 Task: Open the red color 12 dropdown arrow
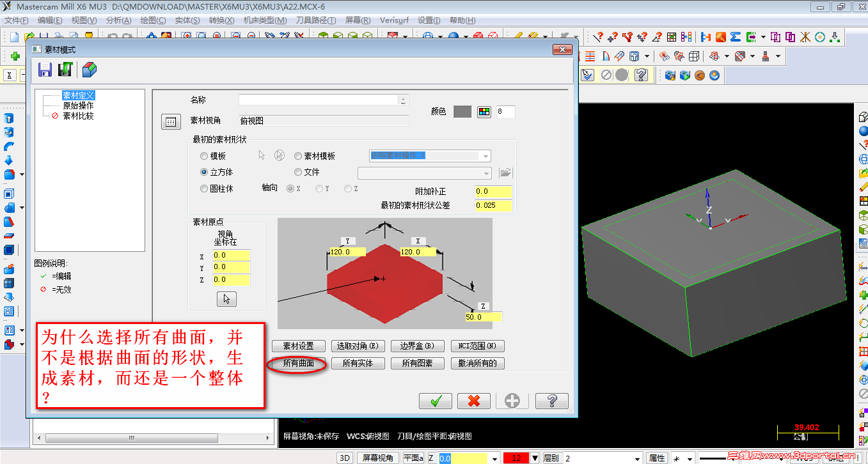point(535,458)
